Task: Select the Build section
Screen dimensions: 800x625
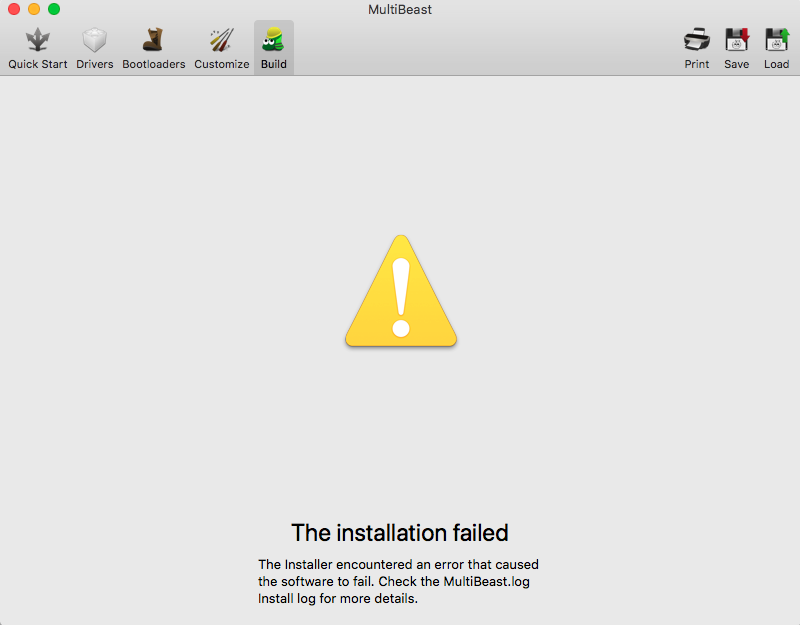Action: [x=274, y=48]
